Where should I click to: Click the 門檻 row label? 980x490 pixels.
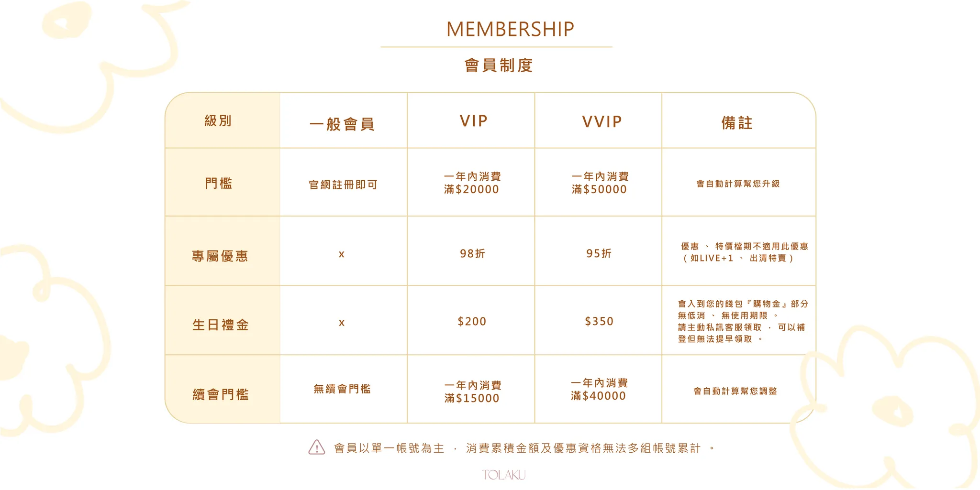(219, 184)
